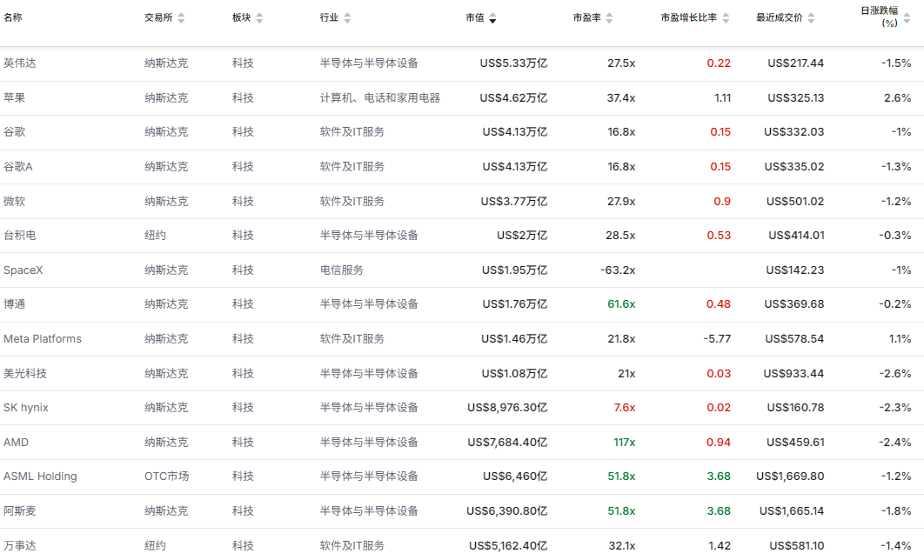Open the 苹果 stock row
The height and width of the screenshot is (560, 924).
462,97
